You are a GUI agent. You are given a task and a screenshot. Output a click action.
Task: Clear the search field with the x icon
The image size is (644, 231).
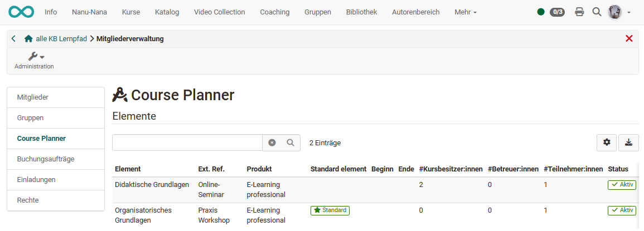point(272,142)
